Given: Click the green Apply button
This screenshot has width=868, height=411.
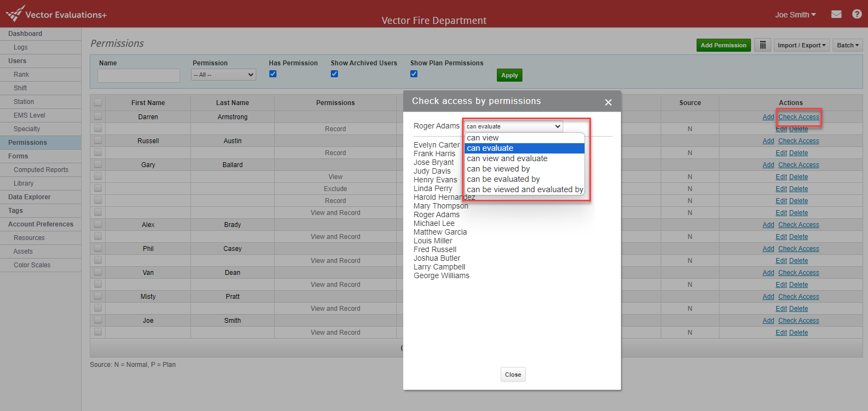Looking at the screenshot, I should pos(509,75).
